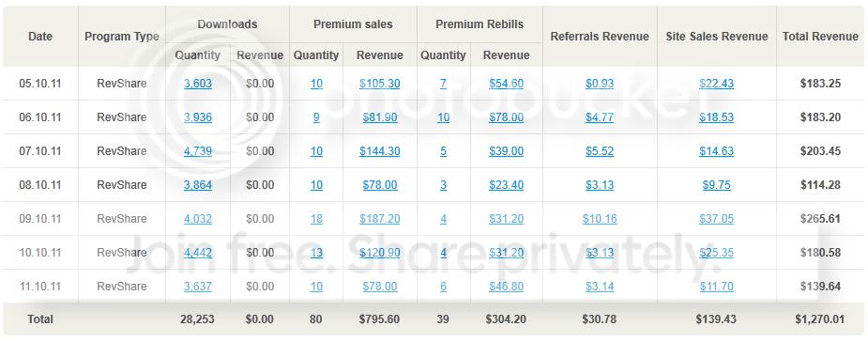
Task: Open premium sales revenue $81.90 link
Action: [x=380, y=117]
